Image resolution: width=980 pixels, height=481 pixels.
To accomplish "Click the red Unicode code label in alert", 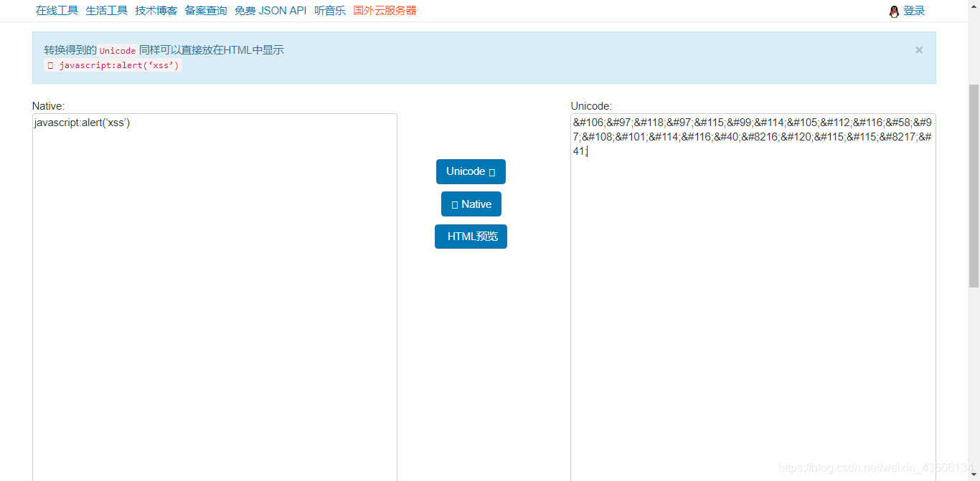I will coord(118,51).
